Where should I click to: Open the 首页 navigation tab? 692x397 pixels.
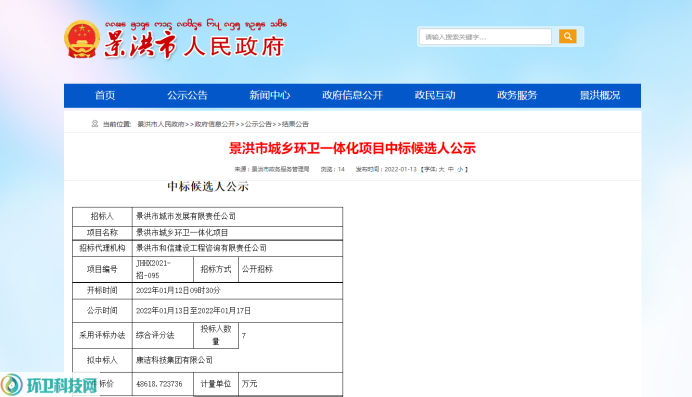click(x=105, y=95)
